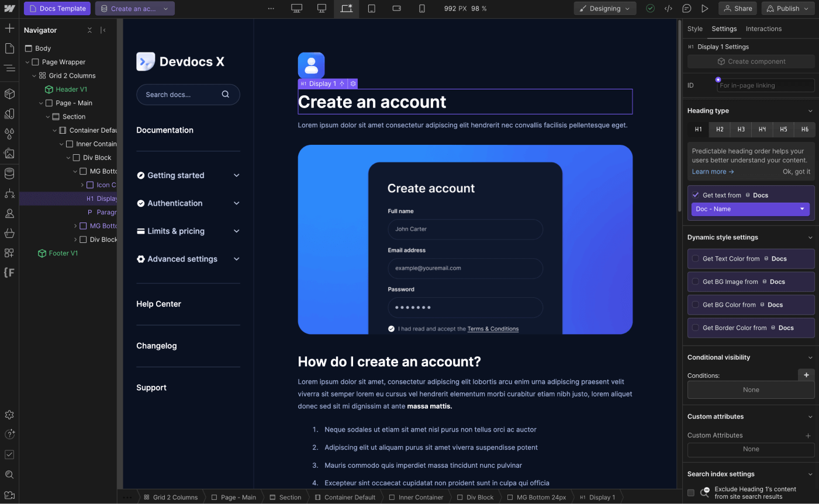Image resolution: width=819 pixels, height=504 pixels.
Task: Open the Assets panel in the left sidebar
Action: click(x=9, y=154)
